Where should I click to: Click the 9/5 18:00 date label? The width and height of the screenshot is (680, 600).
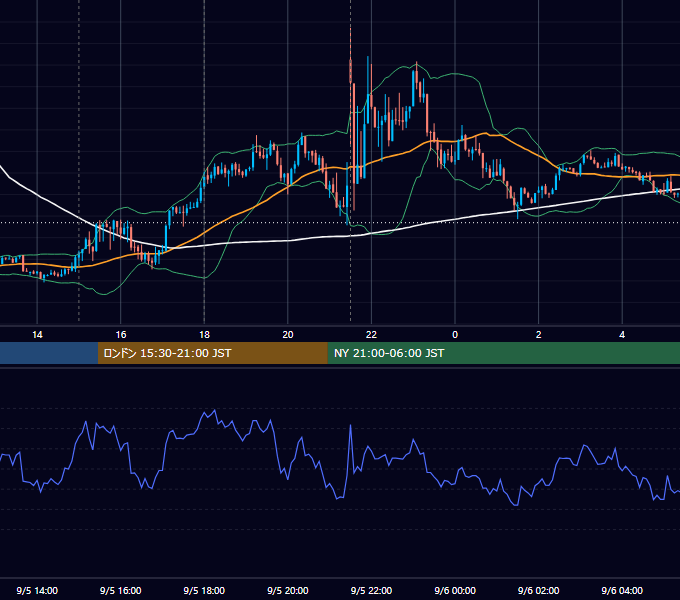coord(204,590)
